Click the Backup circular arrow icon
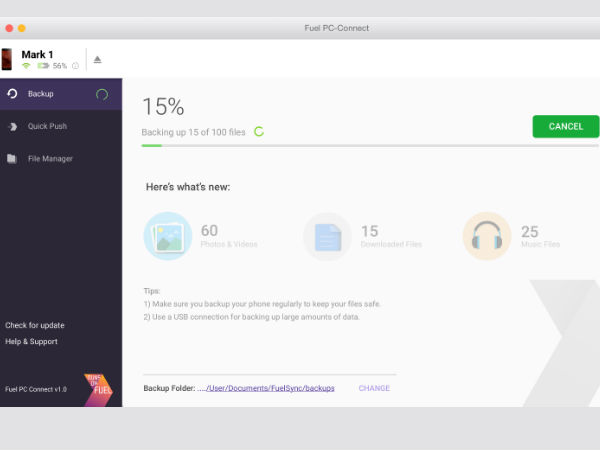 pos(12,94)
